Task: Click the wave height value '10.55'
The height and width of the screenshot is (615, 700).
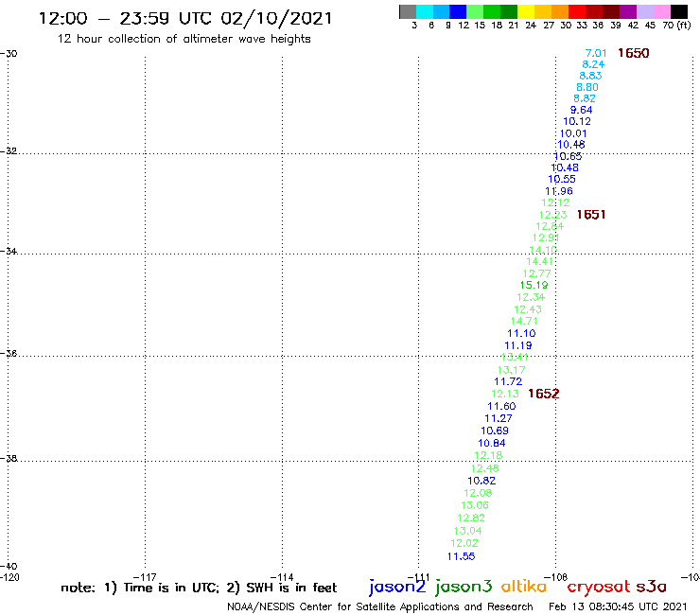Action: click(562, 179)
